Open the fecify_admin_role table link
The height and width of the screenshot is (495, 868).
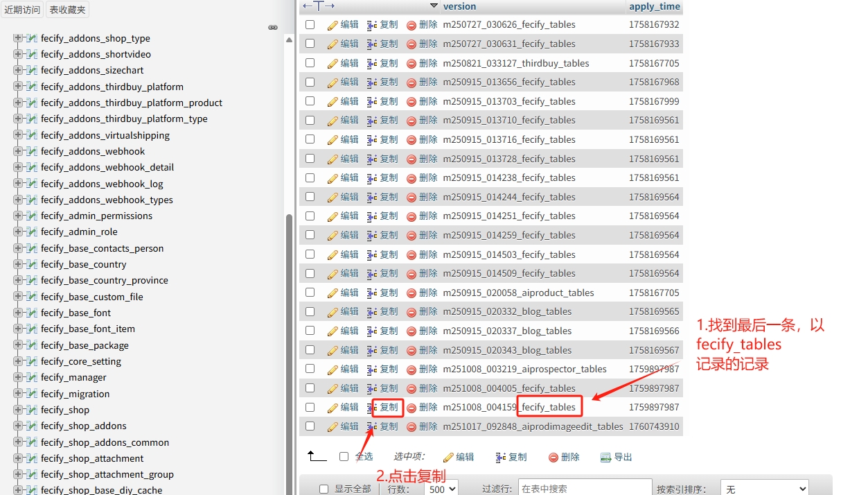pos(79,232)
